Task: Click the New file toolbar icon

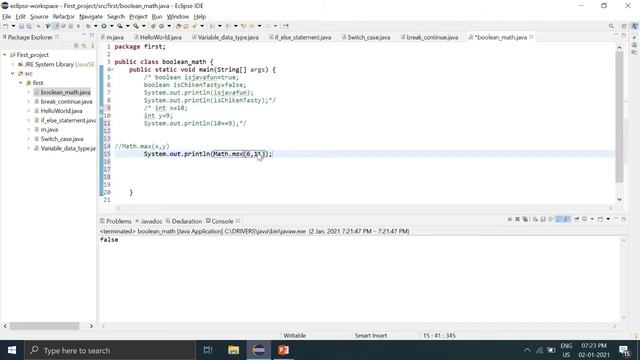Action: [6, 26]
